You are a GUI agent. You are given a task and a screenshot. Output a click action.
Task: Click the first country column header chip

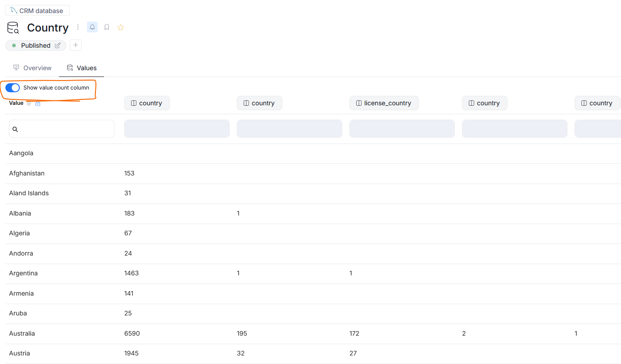pos(146,103)
